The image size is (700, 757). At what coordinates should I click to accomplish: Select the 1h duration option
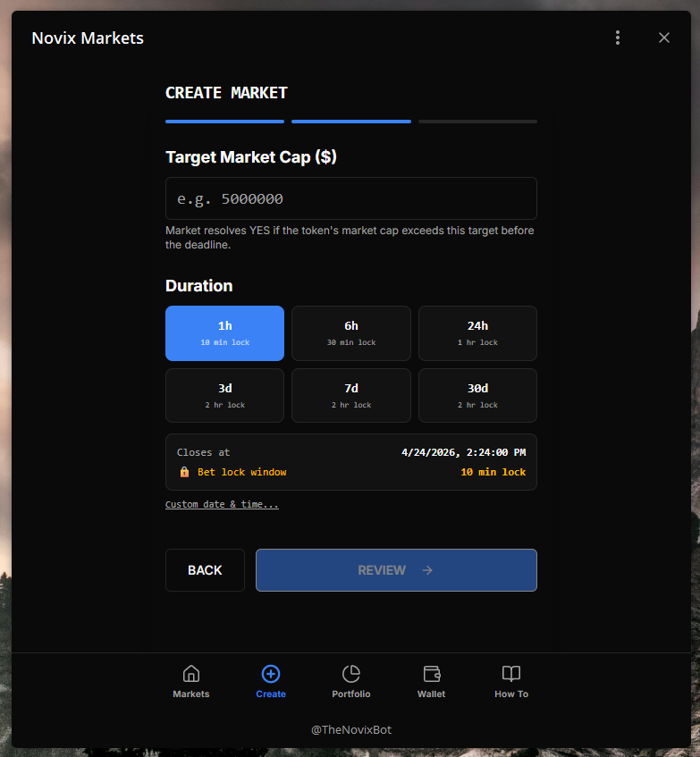tap(224, 333)
